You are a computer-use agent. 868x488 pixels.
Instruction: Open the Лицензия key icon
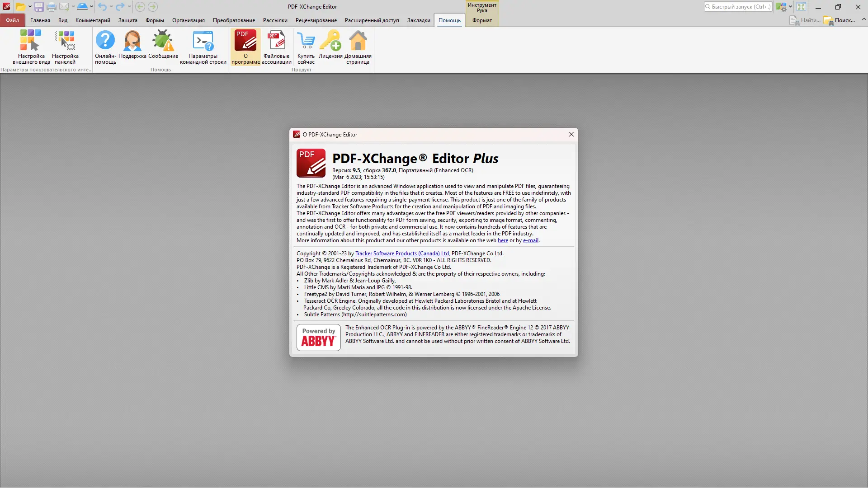pyautogui.click(x=330, y=41)
